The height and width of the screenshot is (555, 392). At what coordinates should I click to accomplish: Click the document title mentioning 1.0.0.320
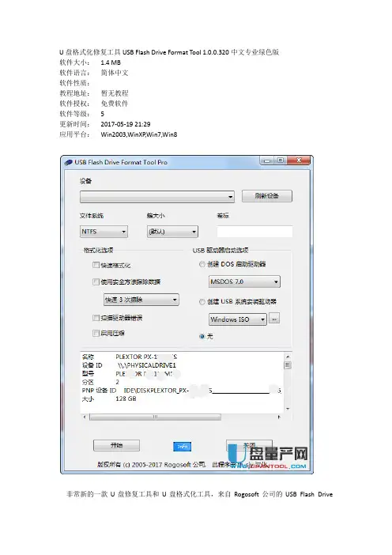click(169, 52)
